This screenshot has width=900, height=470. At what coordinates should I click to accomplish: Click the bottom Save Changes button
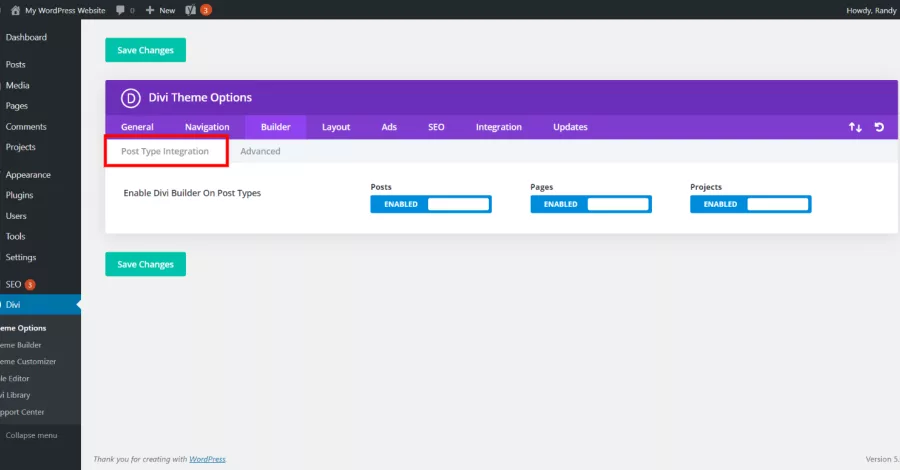coord(145,264)
